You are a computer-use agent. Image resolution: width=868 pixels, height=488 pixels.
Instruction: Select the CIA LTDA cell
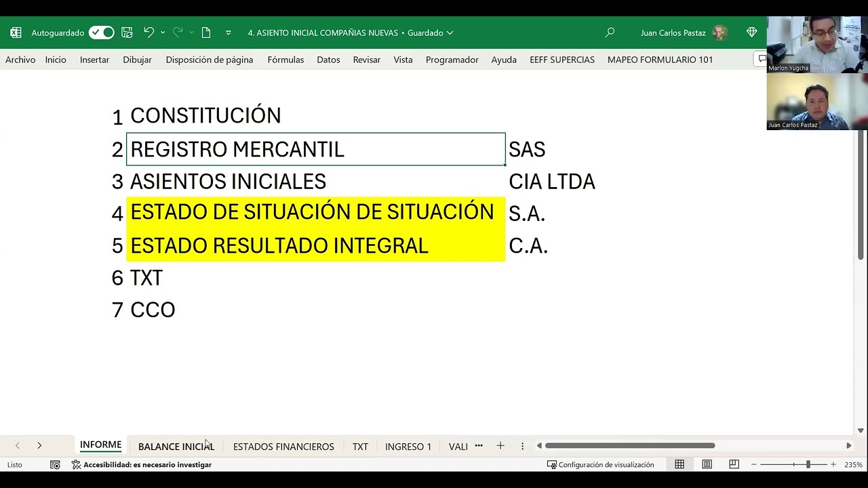[552, 182]
